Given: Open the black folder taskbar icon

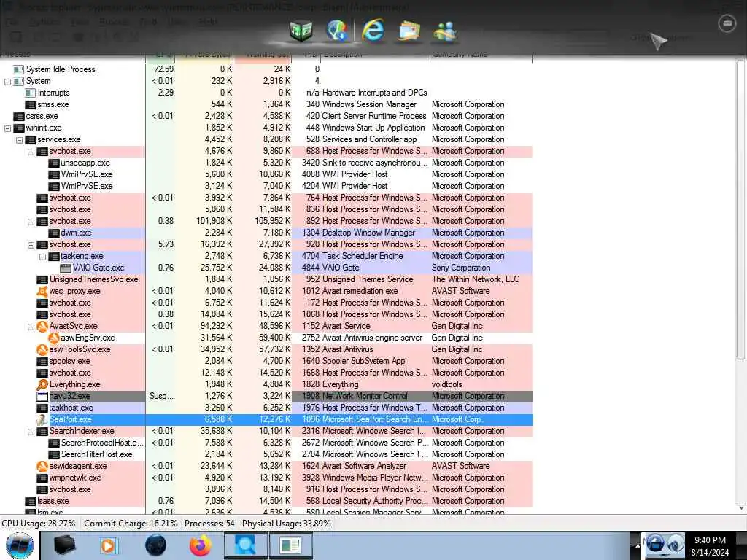Looking at the screenshot, I should [64, 545].
